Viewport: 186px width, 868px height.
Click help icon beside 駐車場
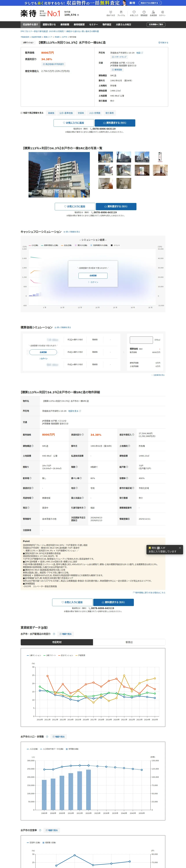[30, 478]
